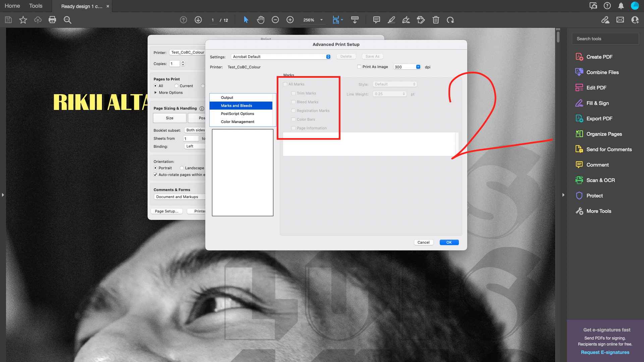The image size is (644, 362).
Task: Select the Hand pan tool
Action: (x=261, y=20)
